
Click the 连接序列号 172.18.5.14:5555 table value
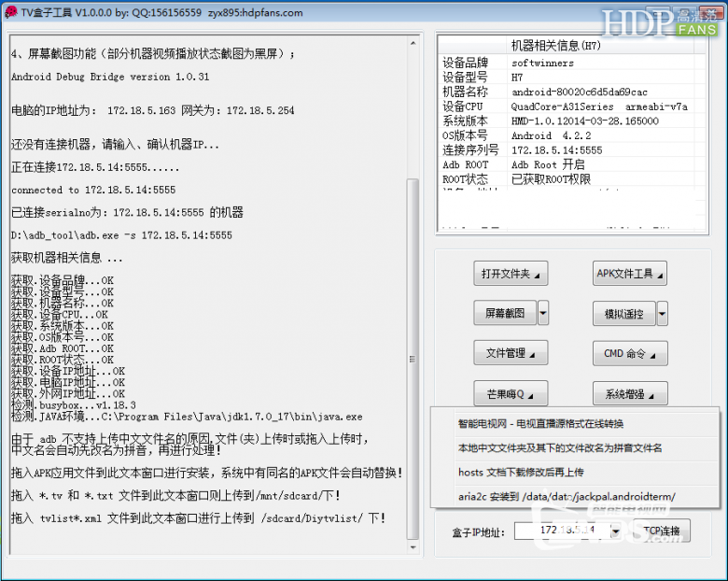pyautogui.click(x=556, y=150)
